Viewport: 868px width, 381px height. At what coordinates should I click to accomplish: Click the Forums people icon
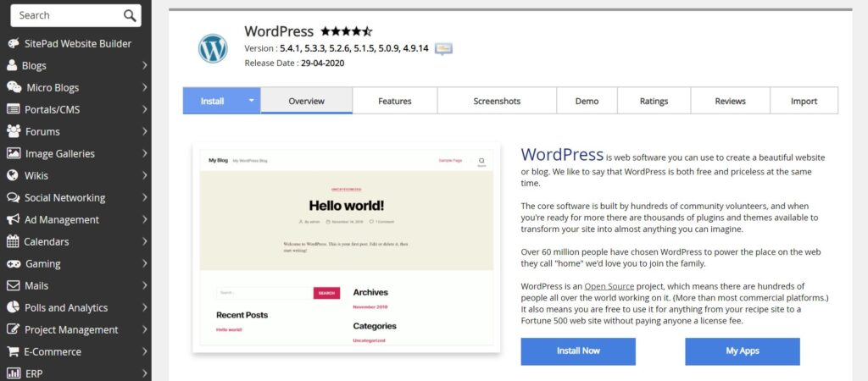coord(14,131)
